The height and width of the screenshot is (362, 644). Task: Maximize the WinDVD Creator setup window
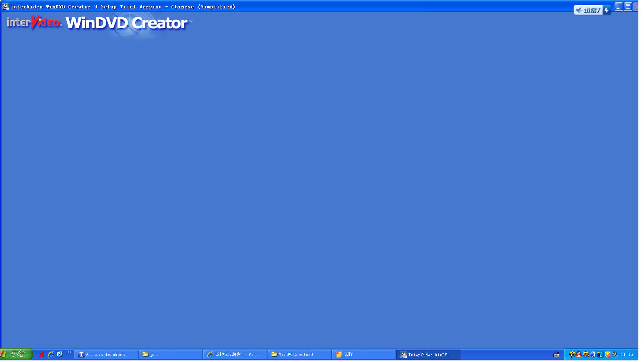pos(628,7)
